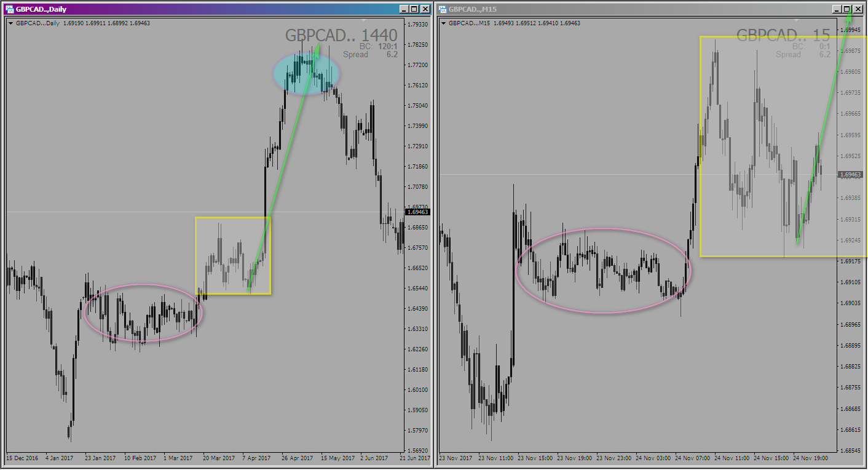Click the 24 Nov 03:00 label on the M15 time axis

(652, 458)
